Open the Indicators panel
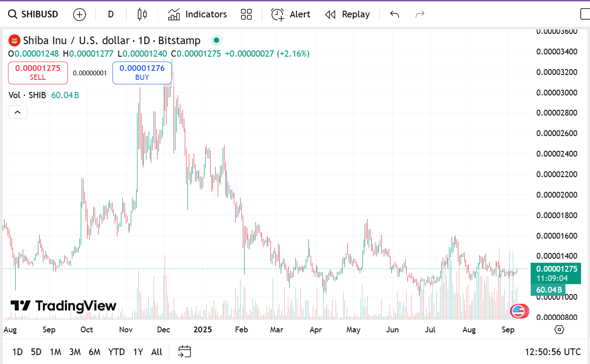This screenshot has height=364, width=590. coord(197,14)
